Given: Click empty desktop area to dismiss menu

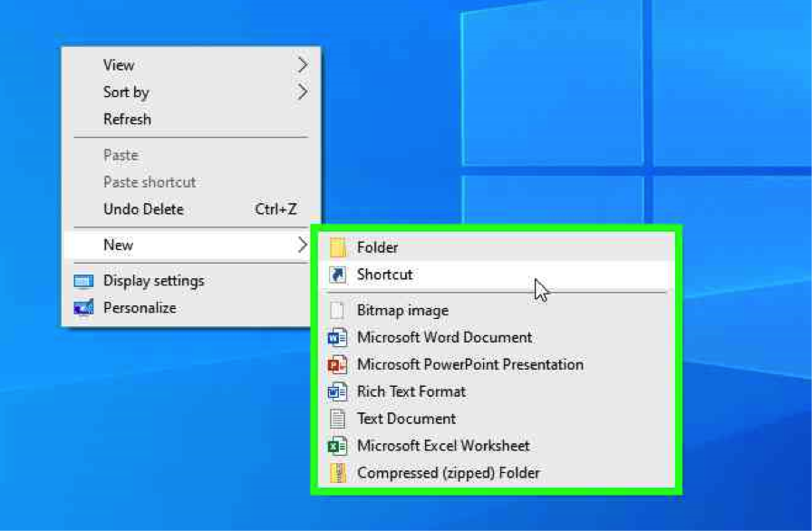Looking at the screenshot, I should point(181,435).
